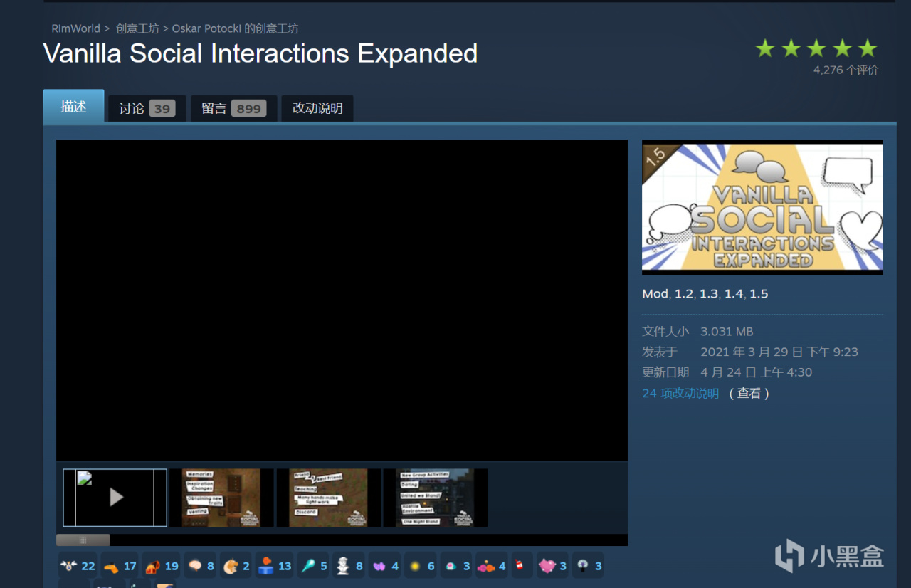Click the 24 项改动说明 link
The image size is (911, 588).
click(680, 393)
